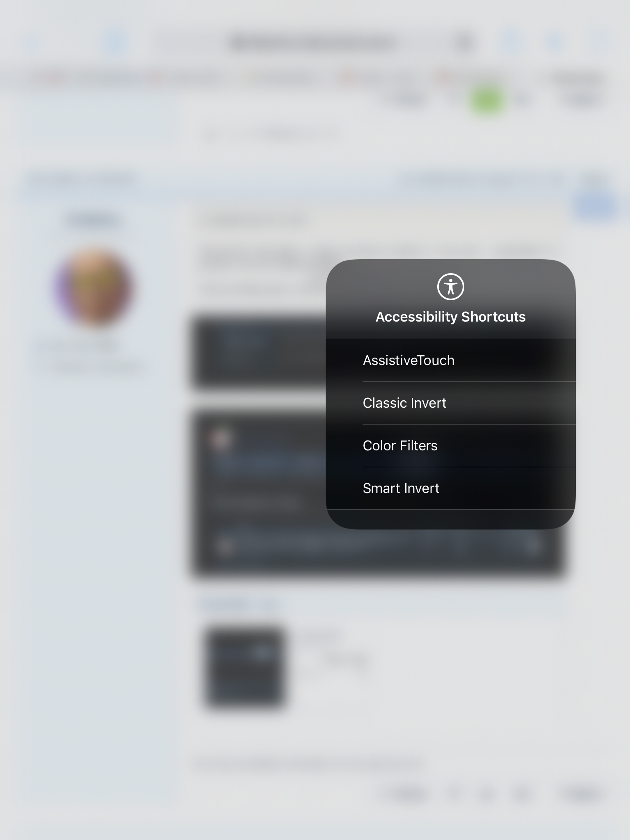Tap the blurred text line at the page bottom
The height and width of the screenshot is (840, 630).
[x=308, y=764]
